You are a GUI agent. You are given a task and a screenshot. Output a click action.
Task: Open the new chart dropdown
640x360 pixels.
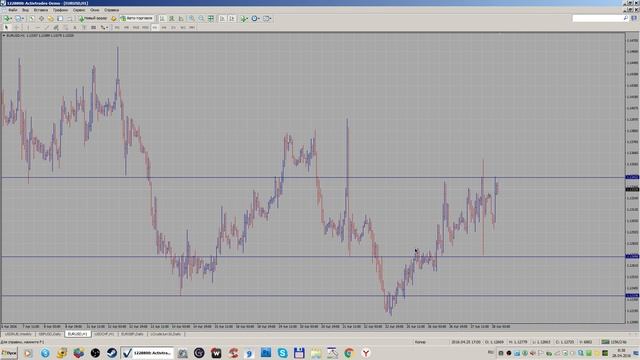pyautogui.click(x=7, y=18)
